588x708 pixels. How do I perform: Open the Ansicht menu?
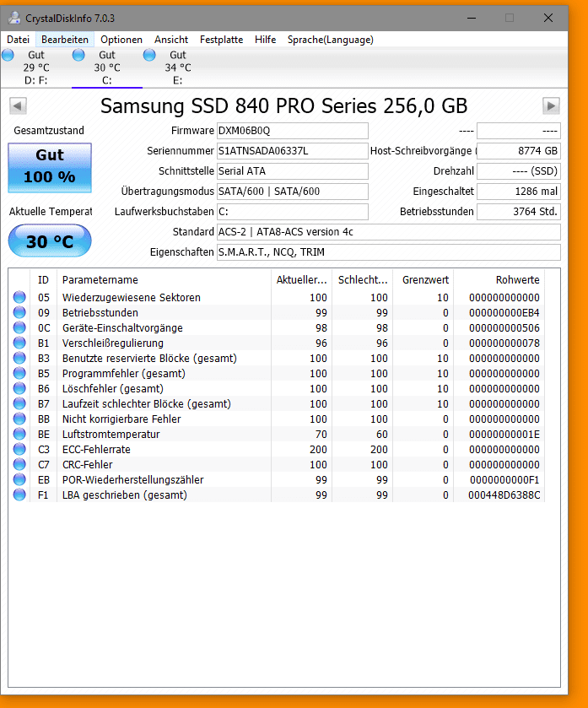(171, 40)
